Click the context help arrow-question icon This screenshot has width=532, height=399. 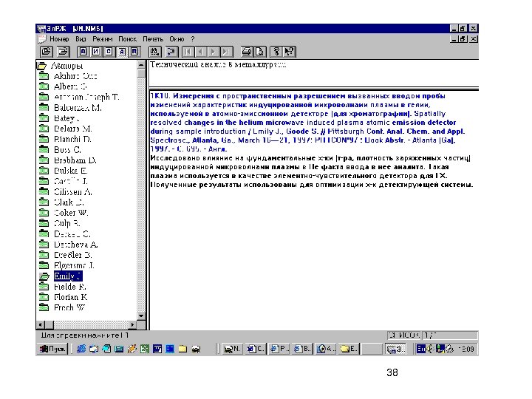coord(290,52)
